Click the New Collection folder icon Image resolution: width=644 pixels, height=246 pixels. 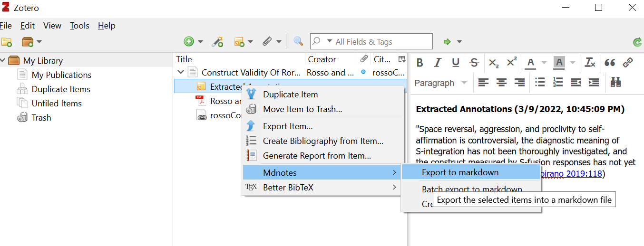tap(6, 42)
